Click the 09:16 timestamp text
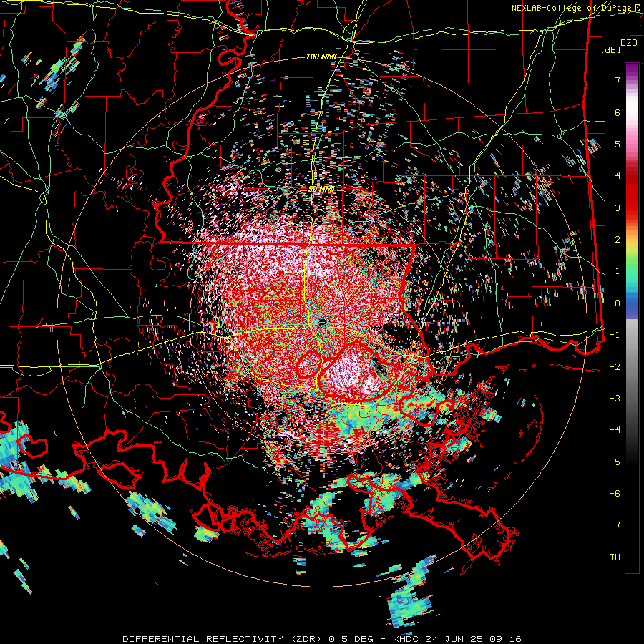Image resolution: width=644 pixels, height=644 pixels. (x=504, y=639)
